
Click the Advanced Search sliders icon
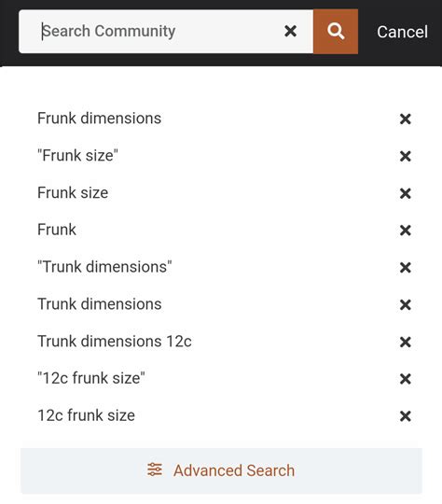point(155,469)
